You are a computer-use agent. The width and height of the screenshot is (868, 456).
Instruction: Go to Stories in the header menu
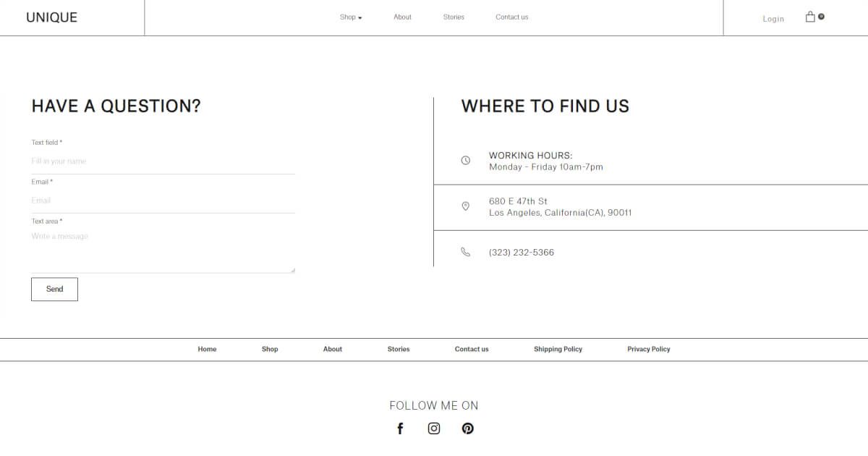[454, 17]
